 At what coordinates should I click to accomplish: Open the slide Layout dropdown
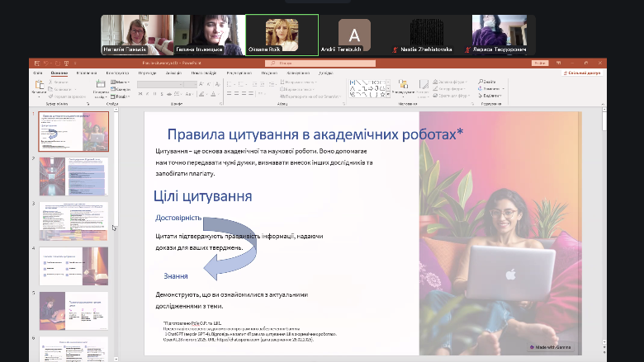pyautogui.click(x=121, y=82)
